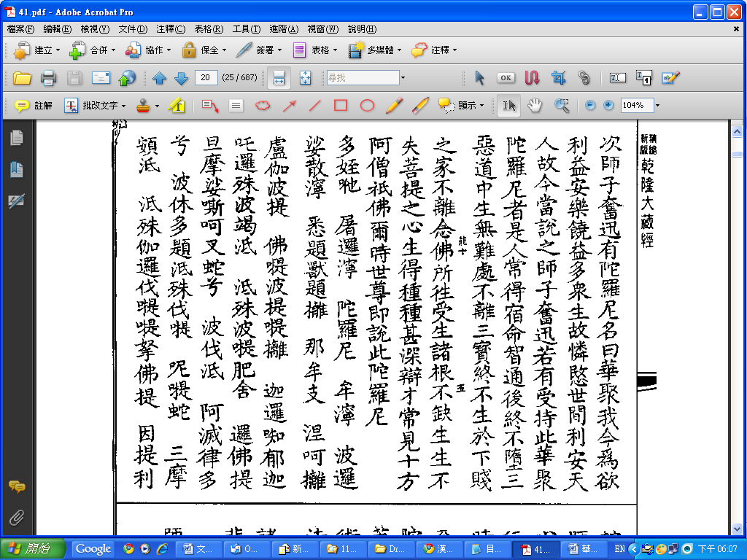The image size is (747, 560).
Task: Select the Crop tool
Action: click(559, 78)
